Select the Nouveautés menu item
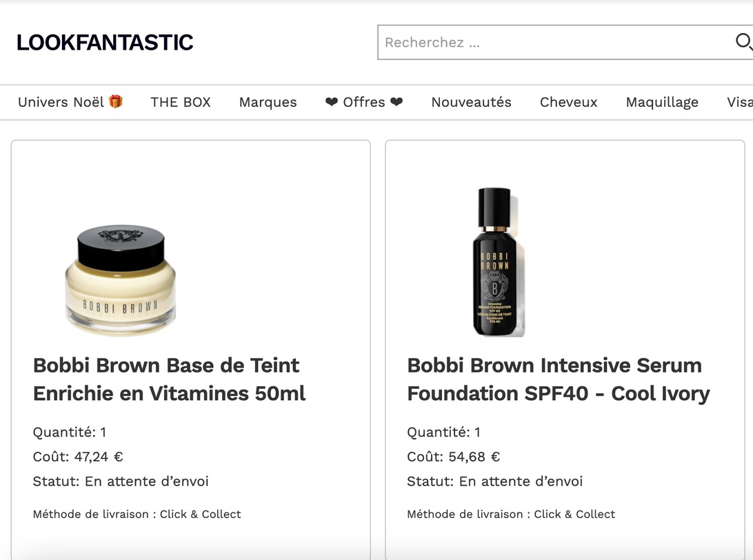 pyautogui.click(x=471, y=102)
